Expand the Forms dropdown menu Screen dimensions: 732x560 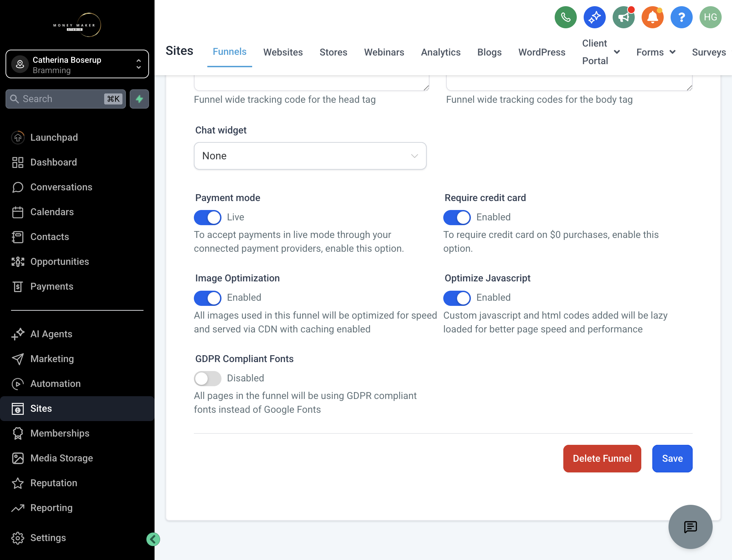(656, 52)
